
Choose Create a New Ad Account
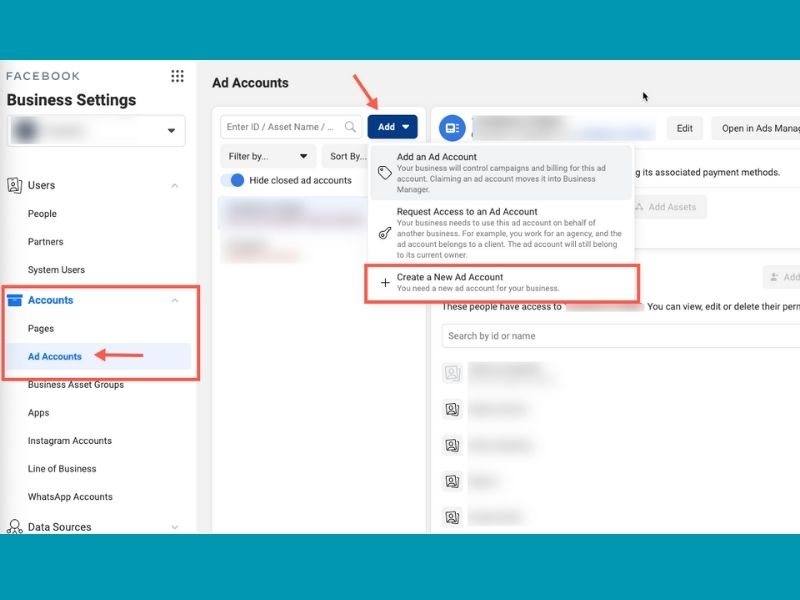502,282
